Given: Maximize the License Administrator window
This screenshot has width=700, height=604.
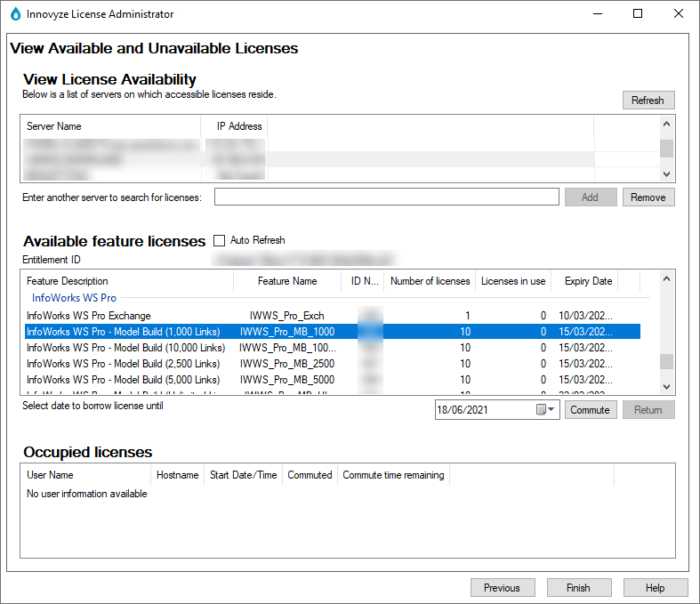Looking at the screenshot, I should pyautogui.click(x=638, y=14).
